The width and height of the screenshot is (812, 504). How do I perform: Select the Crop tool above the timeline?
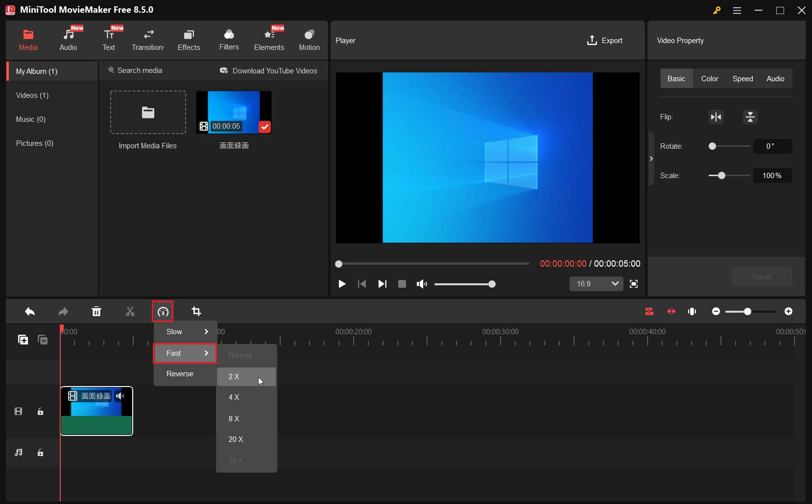tap(196, 312)
